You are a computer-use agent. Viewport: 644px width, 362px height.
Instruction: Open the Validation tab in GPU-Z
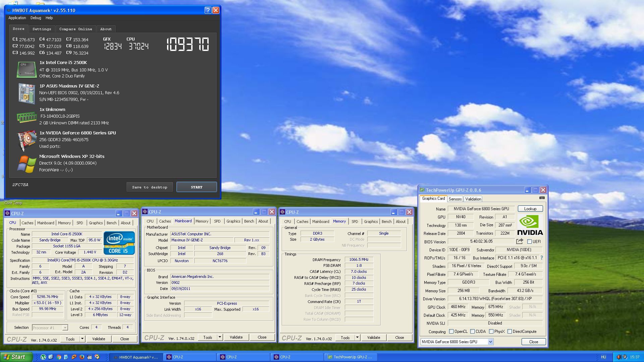pos(473,199)
